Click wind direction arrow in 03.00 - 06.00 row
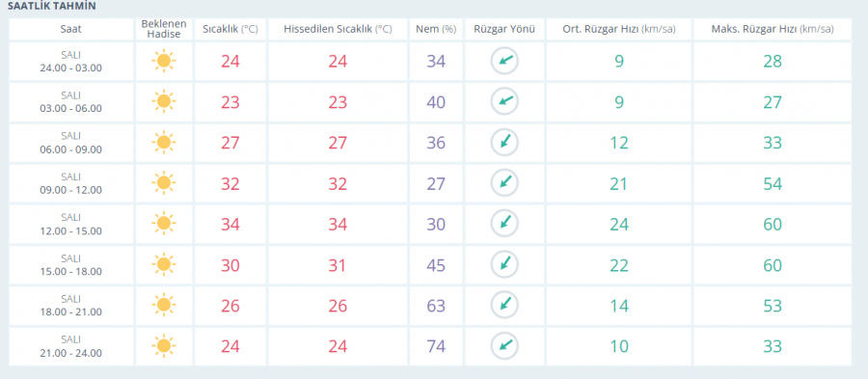868x379 pixels. [x=504, y=102]
